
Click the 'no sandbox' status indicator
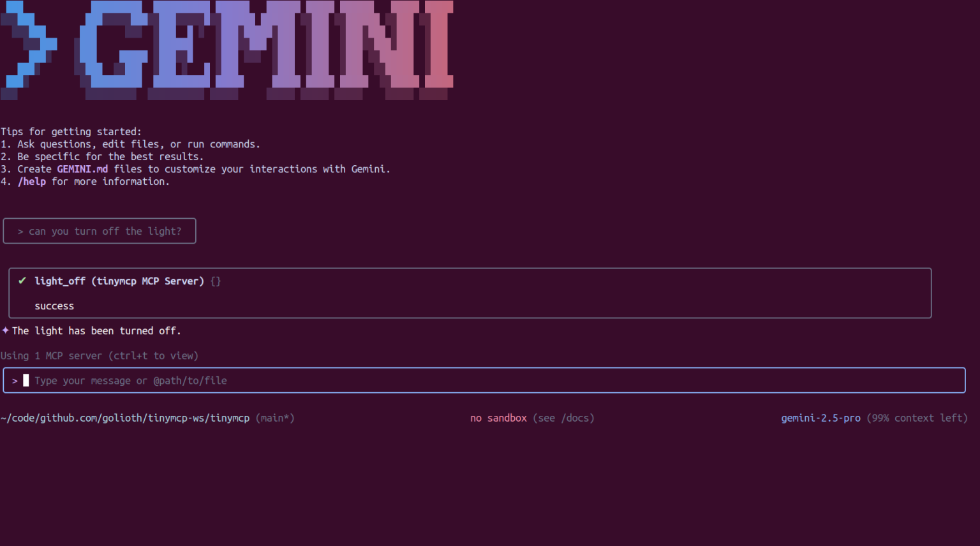click(498, 418)
